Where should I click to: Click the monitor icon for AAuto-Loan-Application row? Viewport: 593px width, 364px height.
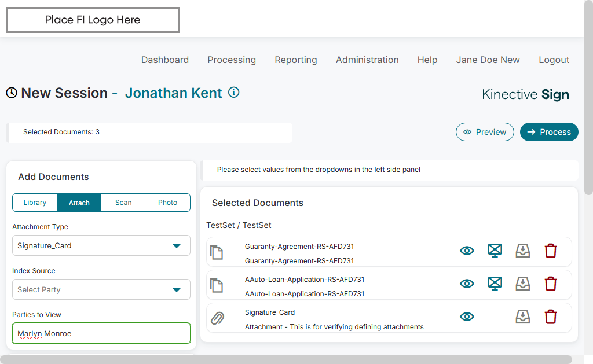494,284
